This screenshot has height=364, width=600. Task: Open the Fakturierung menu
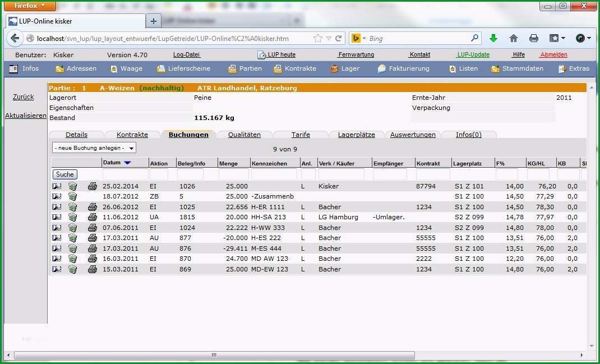click(404, 68)
